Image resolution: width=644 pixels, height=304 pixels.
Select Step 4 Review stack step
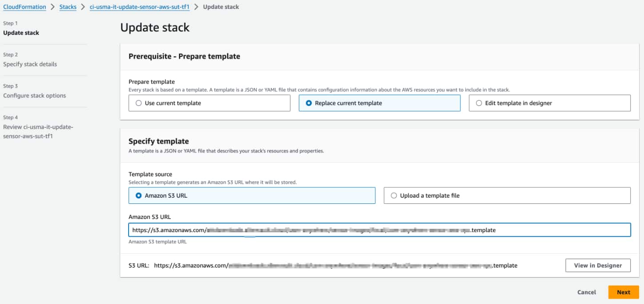pos(38,131)
